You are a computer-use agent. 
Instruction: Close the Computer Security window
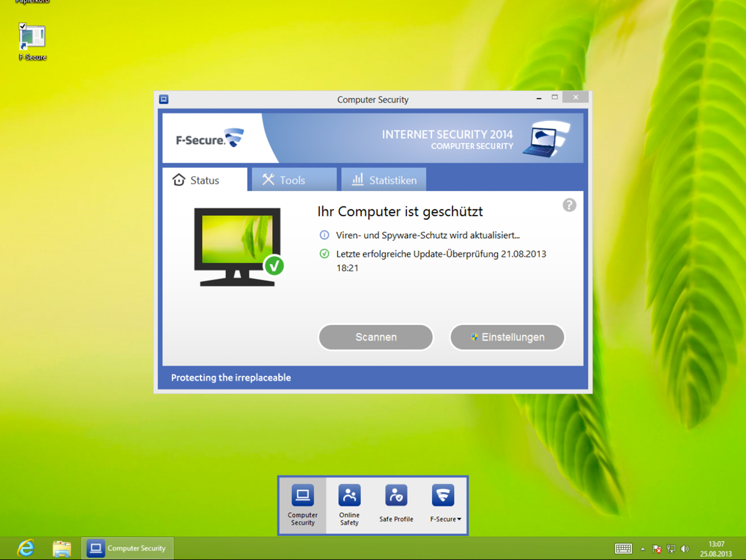coord(576,97)
